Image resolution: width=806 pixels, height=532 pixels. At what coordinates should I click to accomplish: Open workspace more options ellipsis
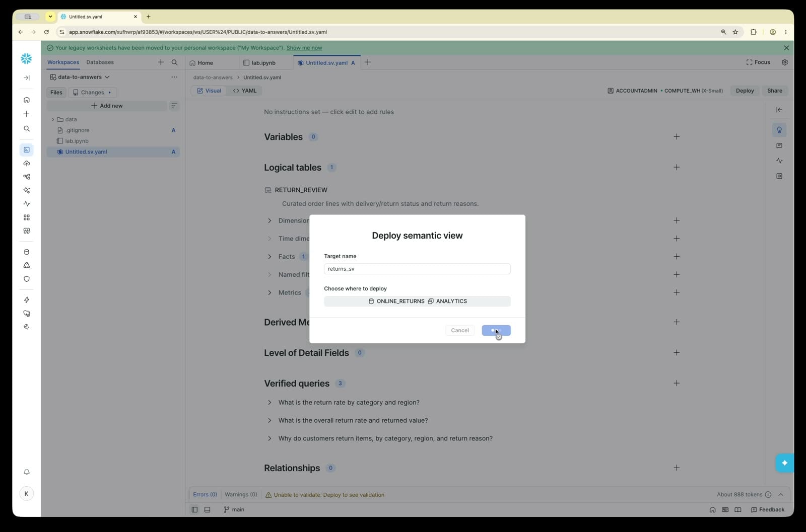pos(174,77)
